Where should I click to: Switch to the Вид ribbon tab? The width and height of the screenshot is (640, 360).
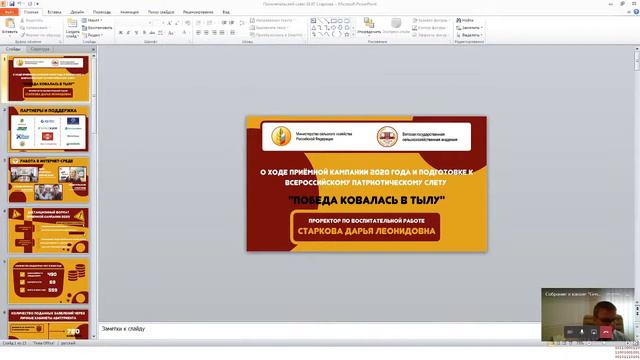[226, 12]
